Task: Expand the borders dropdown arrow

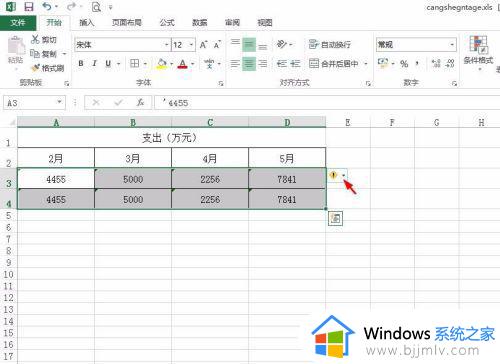Action: (145, 63)
